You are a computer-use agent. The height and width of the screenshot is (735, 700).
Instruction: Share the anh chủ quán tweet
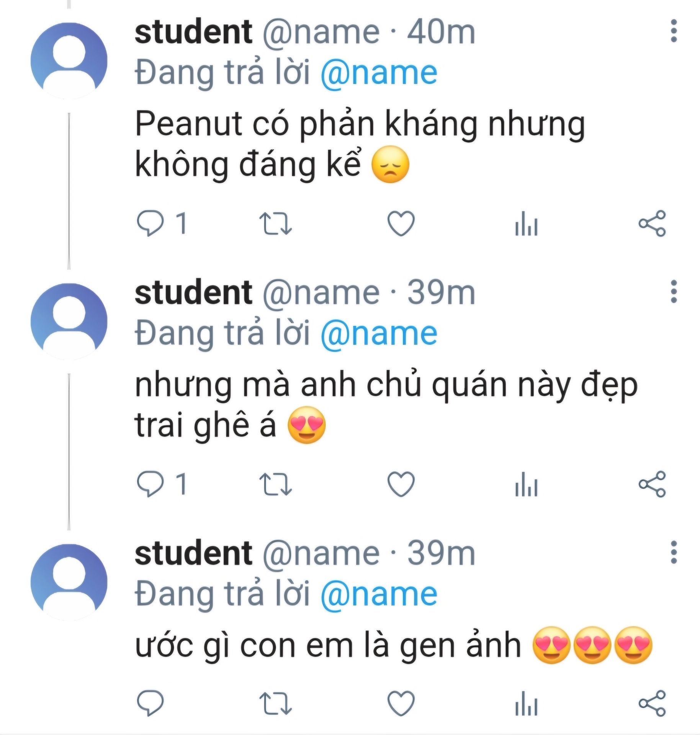click(652, 484)
